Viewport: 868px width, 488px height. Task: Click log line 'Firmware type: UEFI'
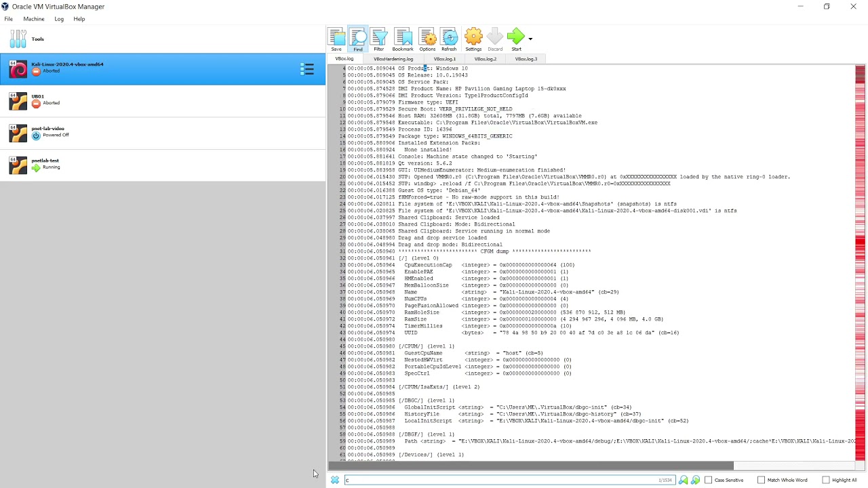pyautogui.click(x=428, y=102)
